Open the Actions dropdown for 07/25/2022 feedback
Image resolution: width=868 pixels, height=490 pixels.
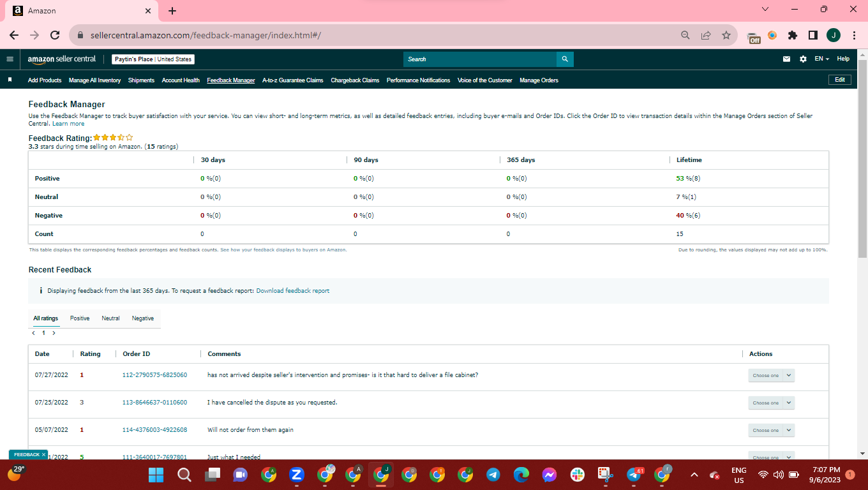pyautogui.click(x=771, y=403)
